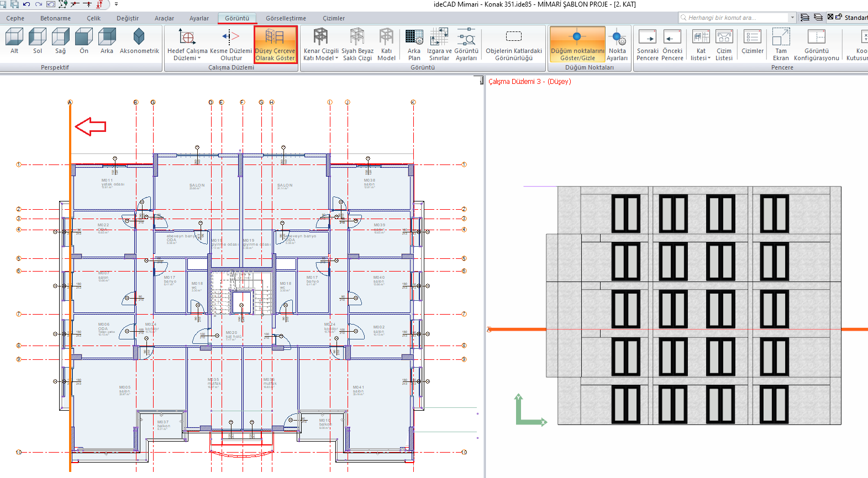Screen dimensions: 868x478
Task: Toggle Düşey Çerçeve Olarak Göster
Action: pos(275,44)
